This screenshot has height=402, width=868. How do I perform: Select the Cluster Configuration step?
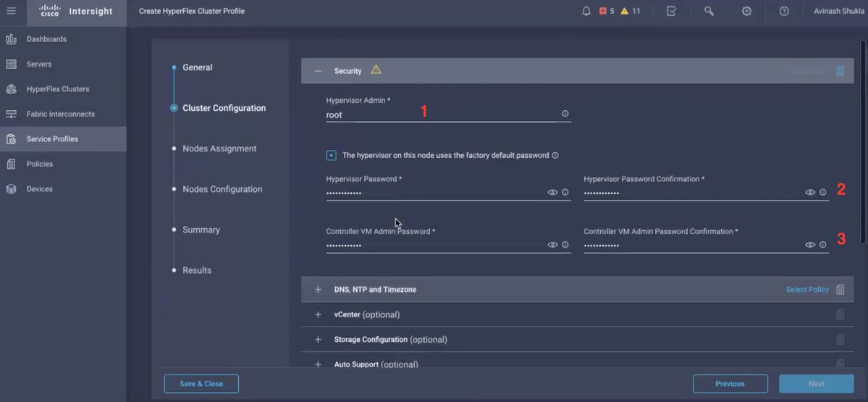pos(224,108)
